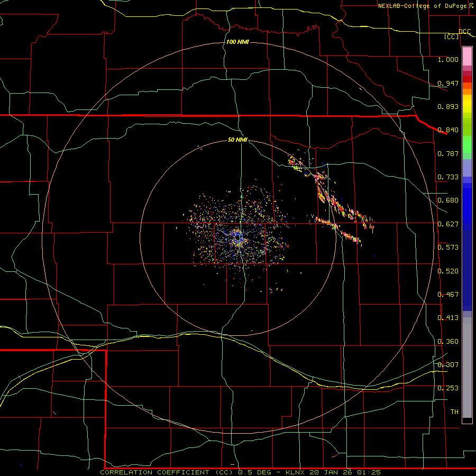The image size is (476, 476).
Task: Select the 0.680 color scale value
Action: pos(448,200)
